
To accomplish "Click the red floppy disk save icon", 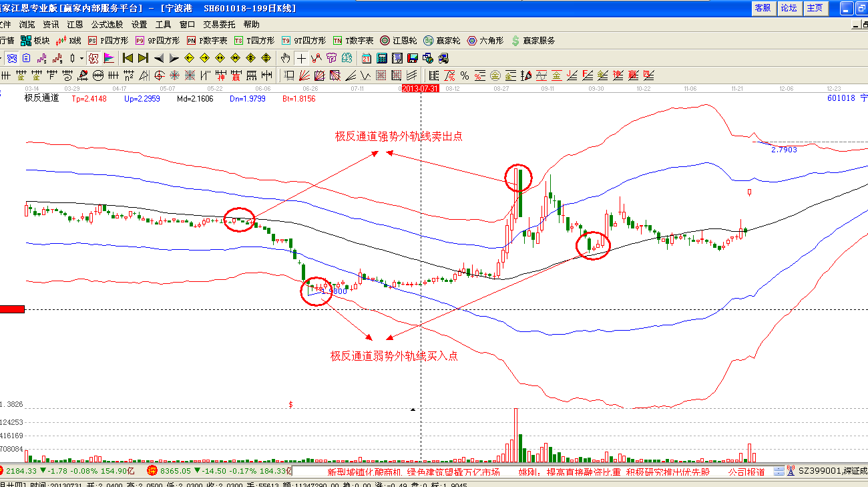I will 412,58.
